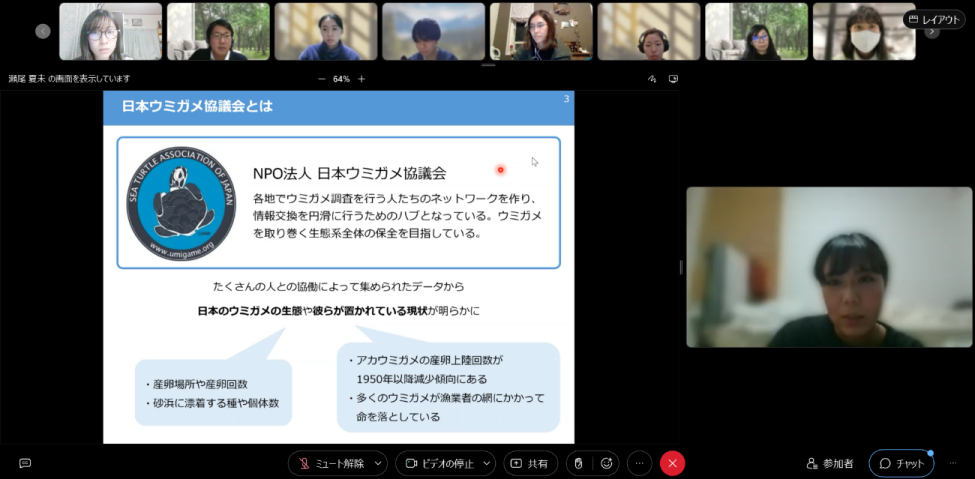Click the Sea Turtle Association of Japan logo
975x479 pixels.
(x=181, y=203)
